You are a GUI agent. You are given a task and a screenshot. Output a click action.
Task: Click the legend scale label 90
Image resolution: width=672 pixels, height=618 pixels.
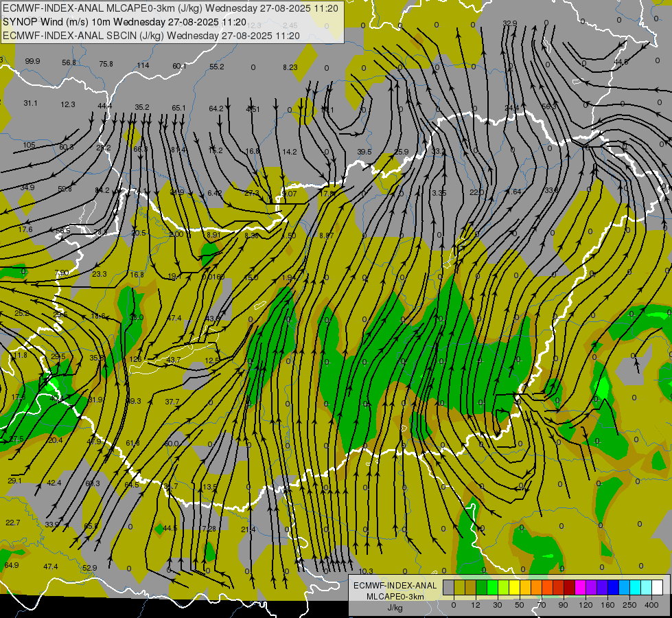coord(563,605)
